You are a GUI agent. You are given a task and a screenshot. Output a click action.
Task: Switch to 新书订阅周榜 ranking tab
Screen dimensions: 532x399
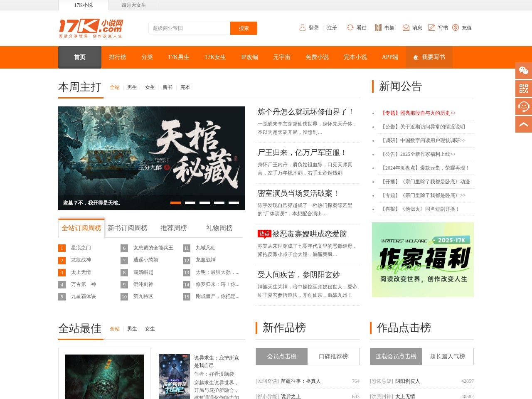[x=128, y=228]
